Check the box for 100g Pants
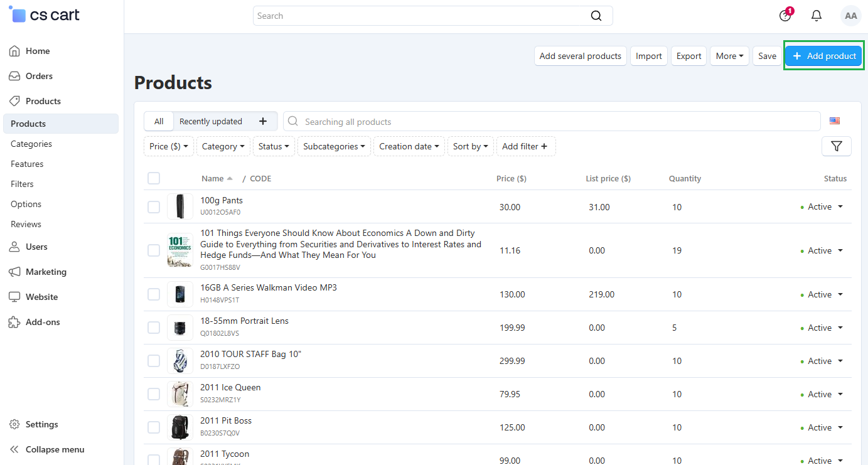The height and width of the screenshot is (465, 868). click(154, 207)
